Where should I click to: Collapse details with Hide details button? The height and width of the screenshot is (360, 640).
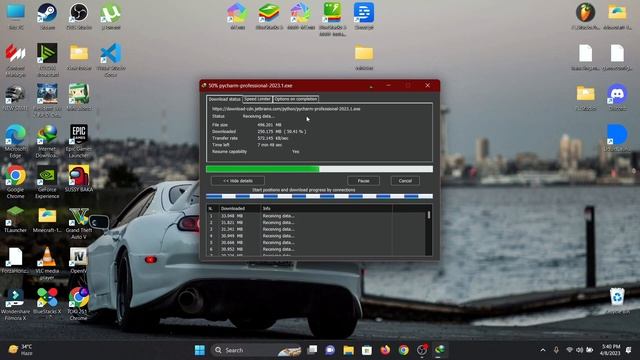[238, 180]
